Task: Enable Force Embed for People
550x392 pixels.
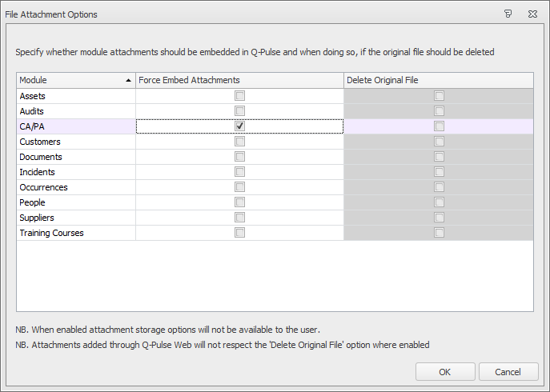Action: point(239,202)
